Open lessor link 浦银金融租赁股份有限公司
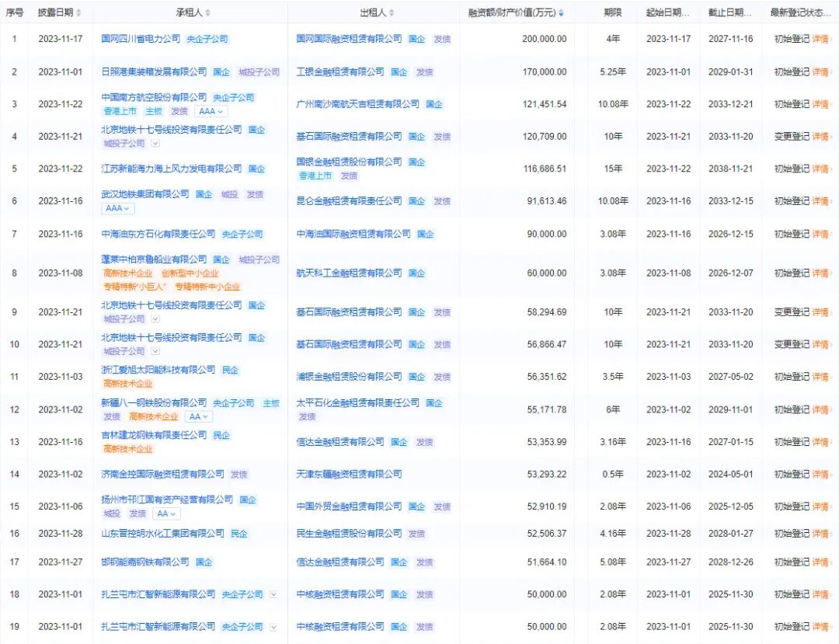Image resolution: width=839 pixels, height=644 pixels. (x=349, y=377)
